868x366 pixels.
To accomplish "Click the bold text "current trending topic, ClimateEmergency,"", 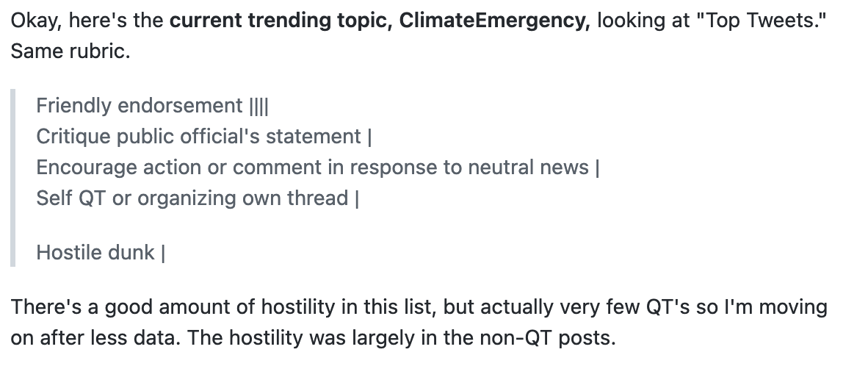I will 380,21.
